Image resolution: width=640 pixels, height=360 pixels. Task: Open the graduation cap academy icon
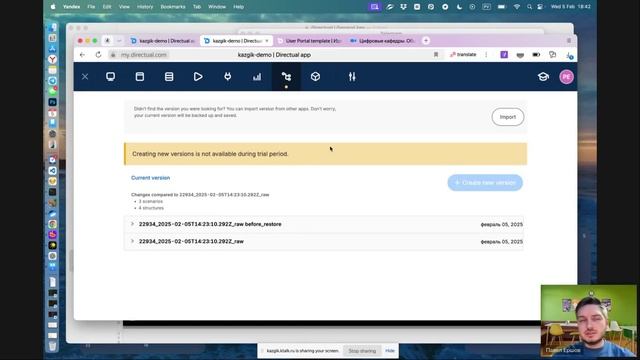(543, 77)
